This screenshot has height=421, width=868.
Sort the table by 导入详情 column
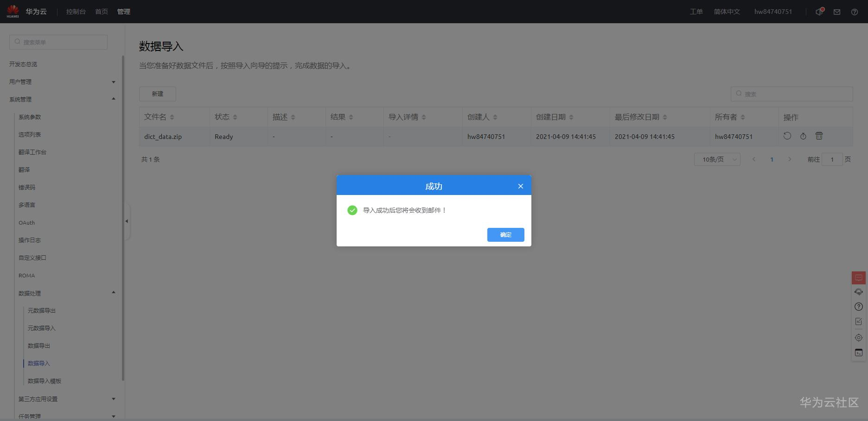coord(424,117)
